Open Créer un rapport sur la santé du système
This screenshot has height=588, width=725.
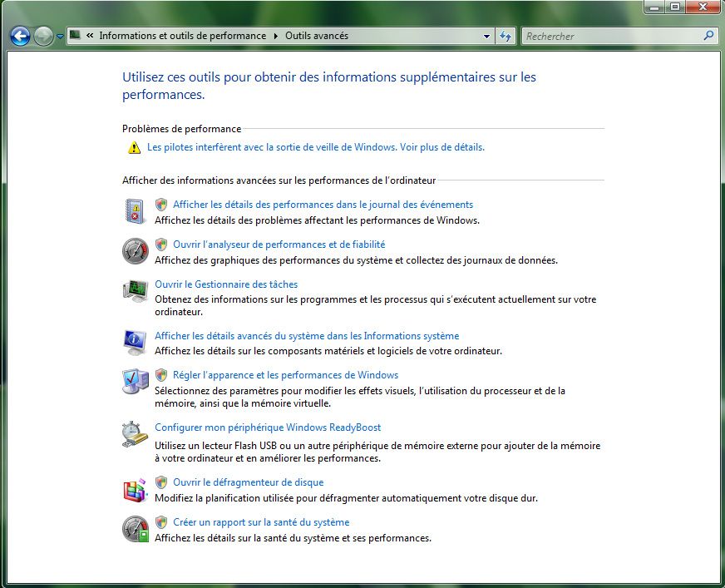click(261, 522)
